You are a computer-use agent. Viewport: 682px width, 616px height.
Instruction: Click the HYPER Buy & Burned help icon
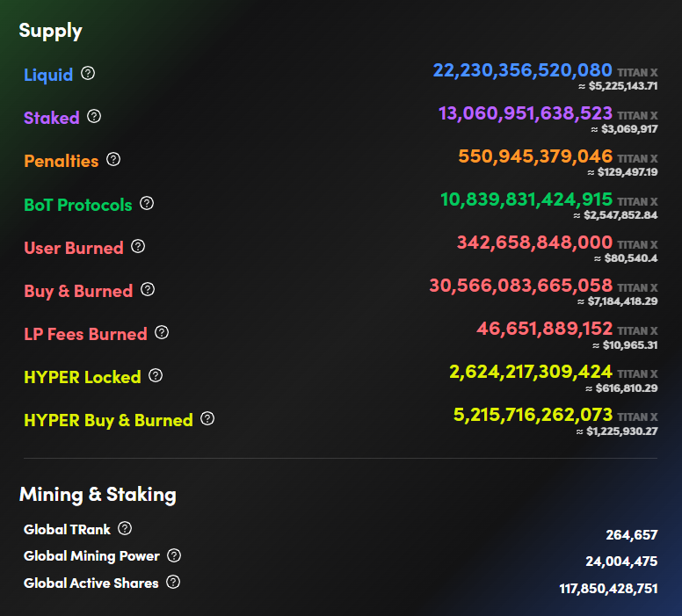207,418
